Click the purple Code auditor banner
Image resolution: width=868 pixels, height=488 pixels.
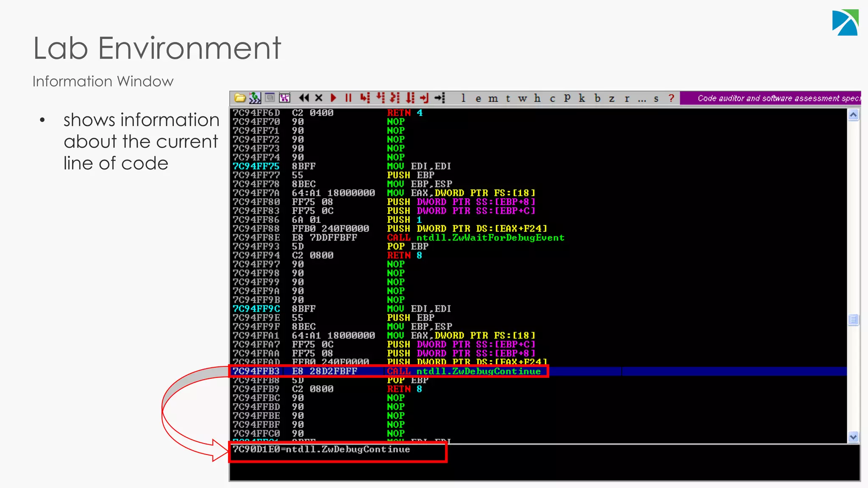pos(770,98)
